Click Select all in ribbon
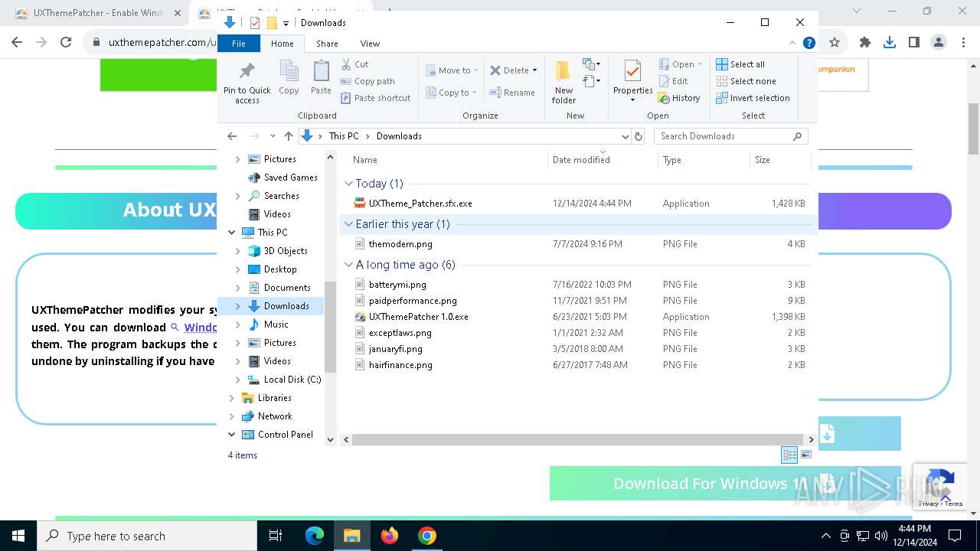The height and width of the screenshot is (551, 980). tap(740, 64)
